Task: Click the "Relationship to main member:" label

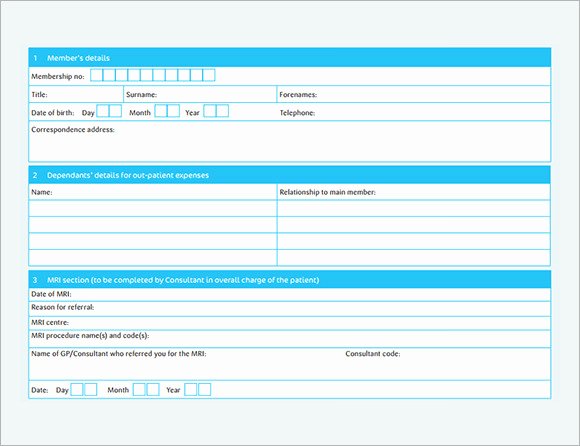Action: point(327,192)
